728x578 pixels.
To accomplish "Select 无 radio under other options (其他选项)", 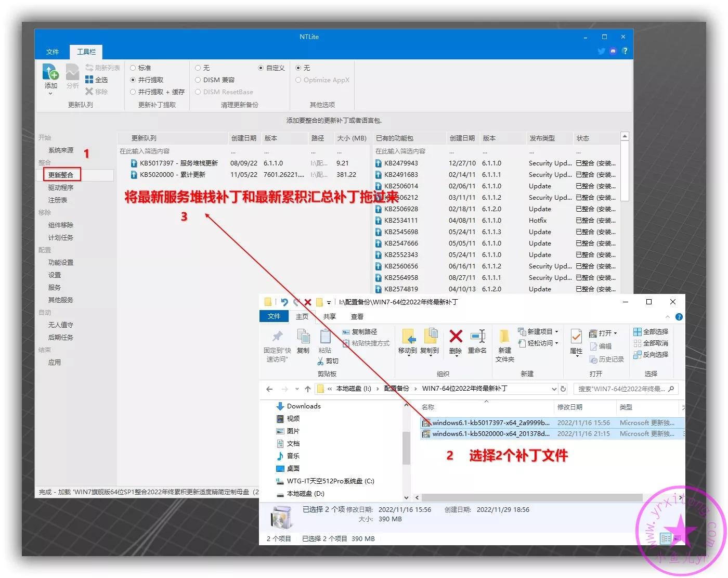I will (x=298, y=68).
